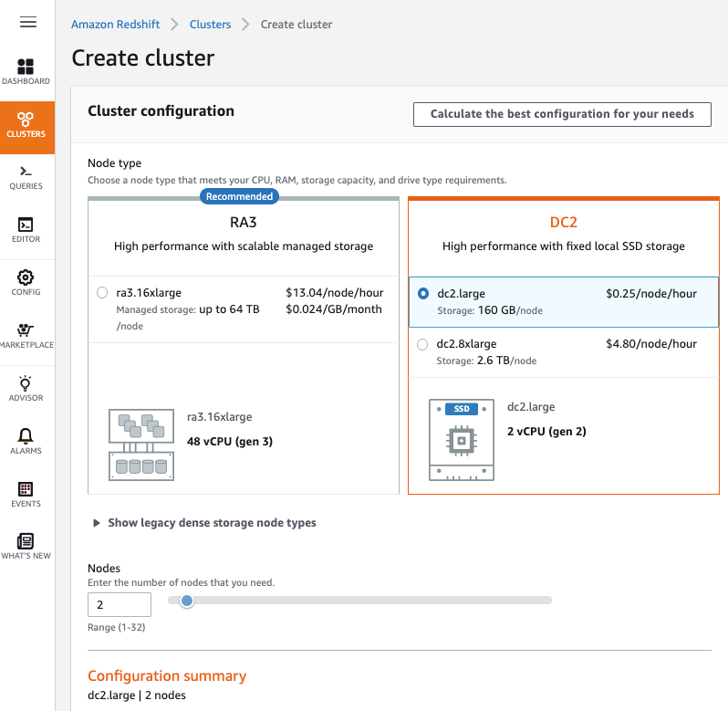Focus the number of nodes input field
Image resolution: width=728 pixels, height=711 pixels.
(x=120, y=604)
